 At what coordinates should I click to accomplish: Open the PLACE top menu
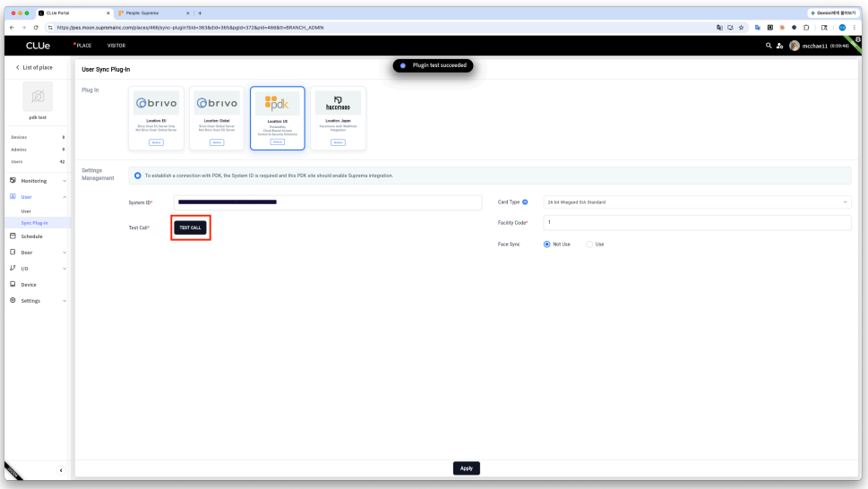click(83, 46)
